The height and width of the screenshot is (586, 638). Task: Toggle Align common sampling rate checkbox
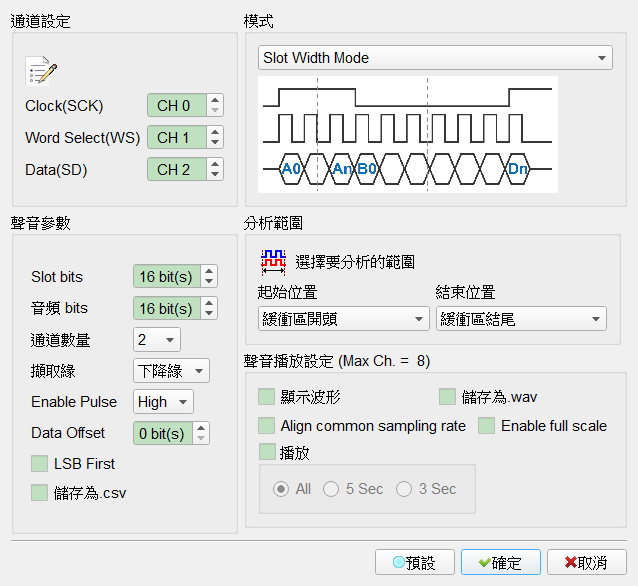click(x=267, y=426)
